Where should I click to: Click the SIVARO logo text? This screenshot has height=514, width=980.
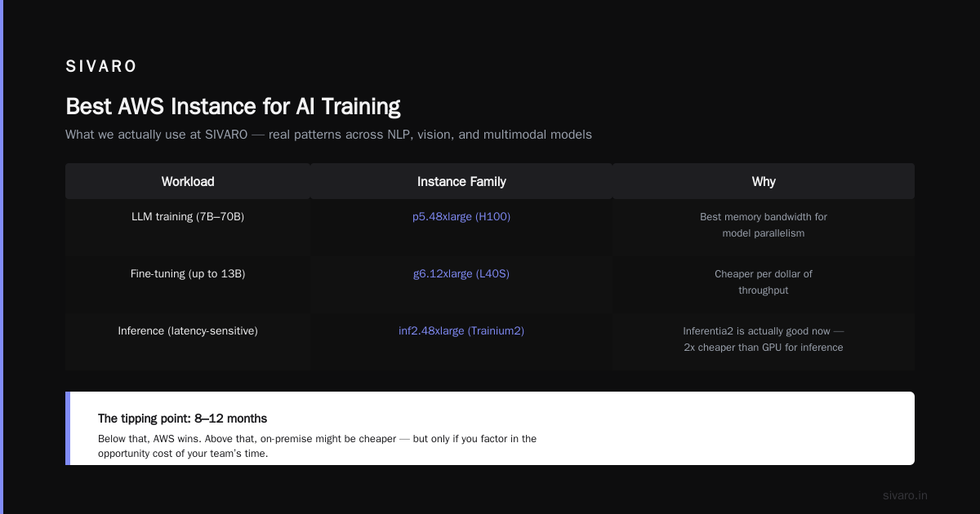(101, 67)
